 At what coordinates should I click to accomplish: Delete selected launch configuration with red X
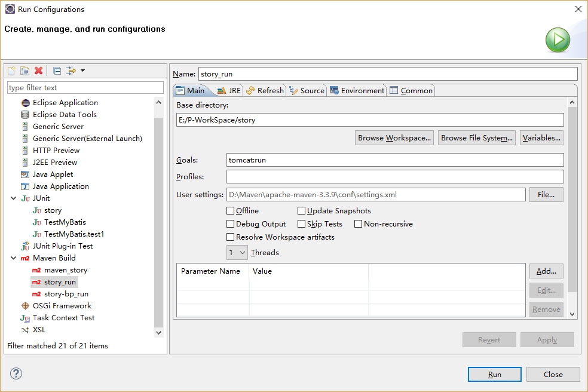pos(38,71)
